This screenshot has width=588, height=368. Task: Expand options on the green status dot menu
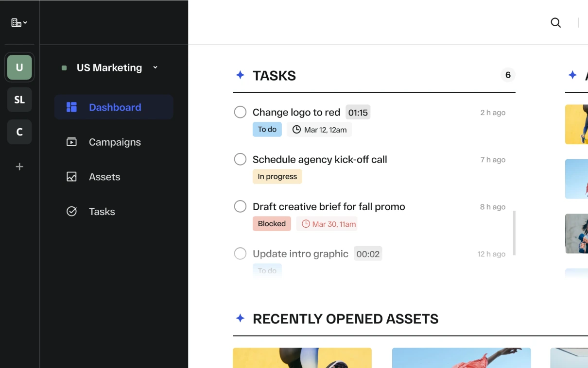[x=64, y=67]
